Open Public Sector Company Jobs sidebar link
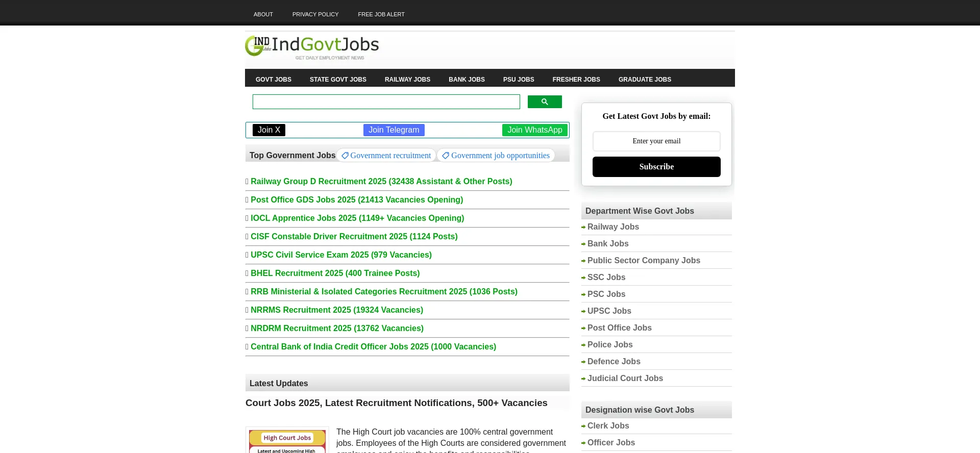The image size is (980, 453). coord(644,260)
